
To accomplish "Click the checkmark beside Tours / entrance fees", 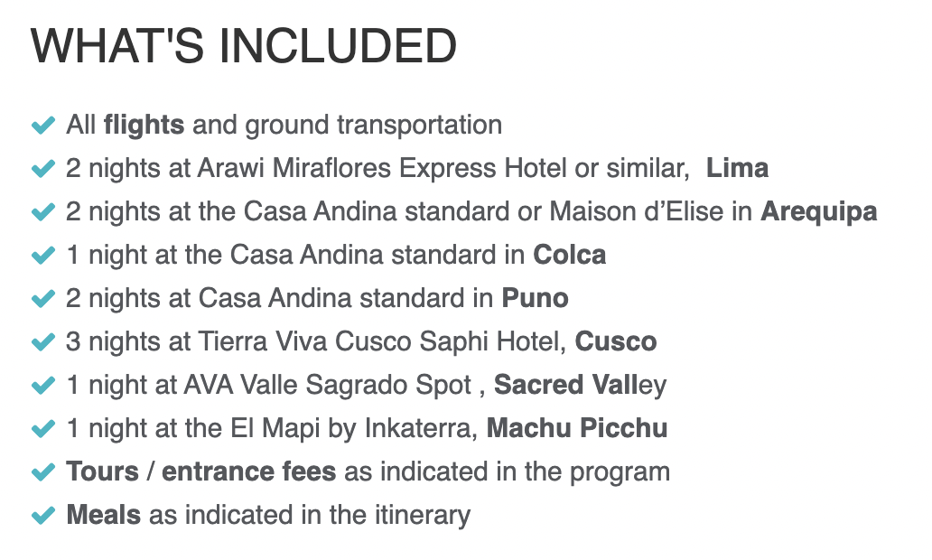I will (x=43, y=472).
